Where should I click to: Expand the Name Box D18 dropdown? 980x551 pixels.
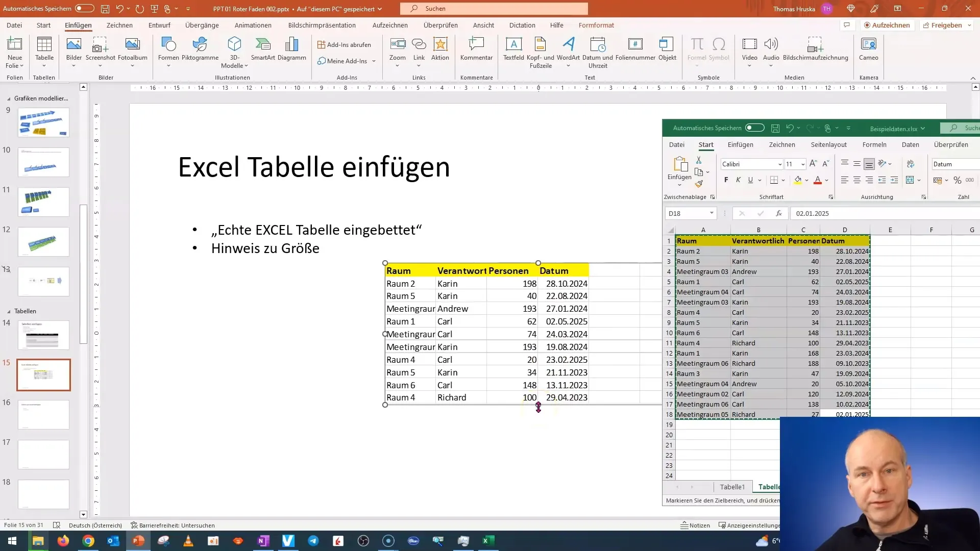click(x=712, y=213)
